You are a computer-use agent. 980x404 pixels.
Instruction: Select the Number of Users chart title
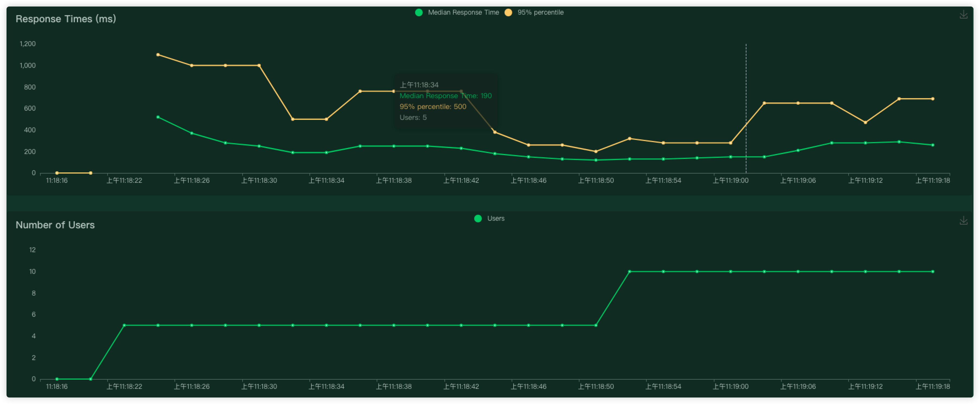(x=55, y=225)
